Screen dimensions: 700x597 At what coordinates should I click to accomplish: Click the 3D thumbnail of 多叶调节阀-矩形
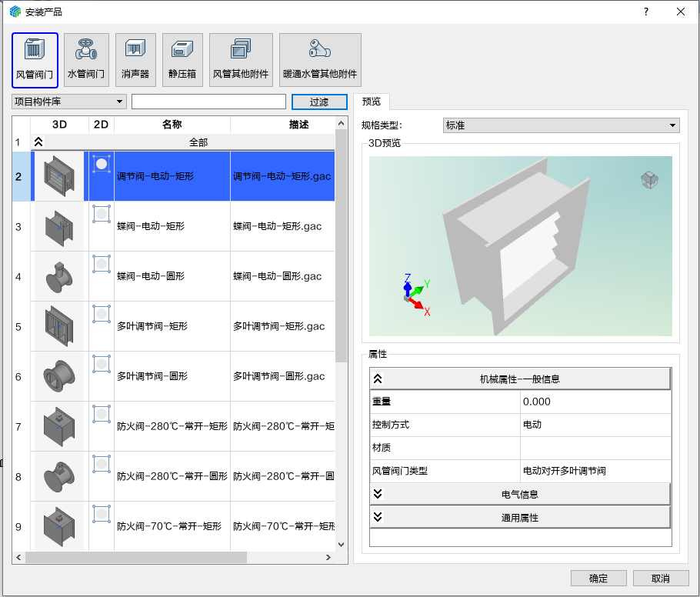(59, 326)
